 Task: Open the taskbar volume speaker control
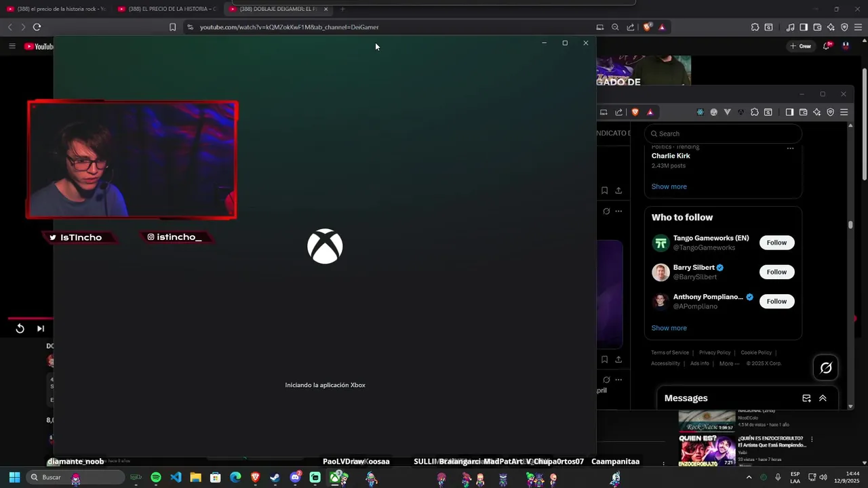click(x=823, y=477)
